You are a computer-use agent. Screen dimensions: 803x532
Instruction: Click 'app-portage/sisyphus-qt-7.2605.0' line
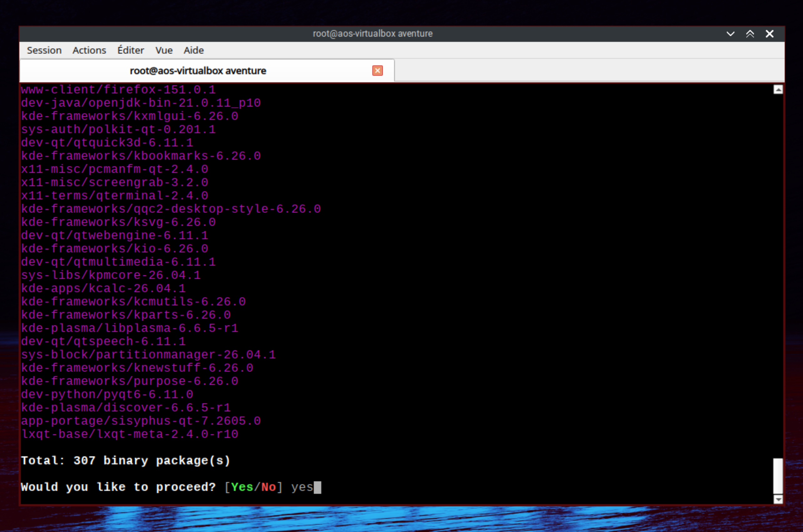[141, 421]
